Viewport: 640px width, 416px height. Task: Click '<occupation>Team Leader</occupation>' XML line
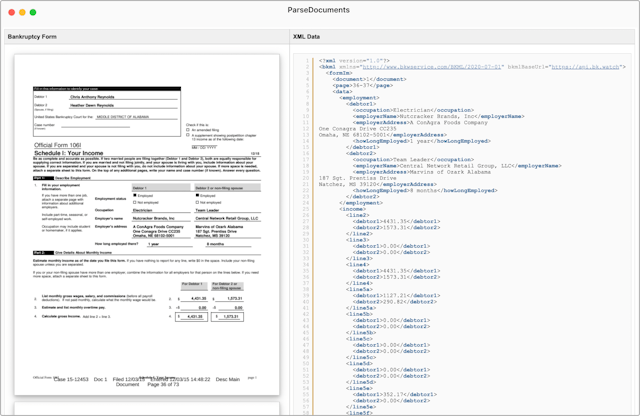413,160
